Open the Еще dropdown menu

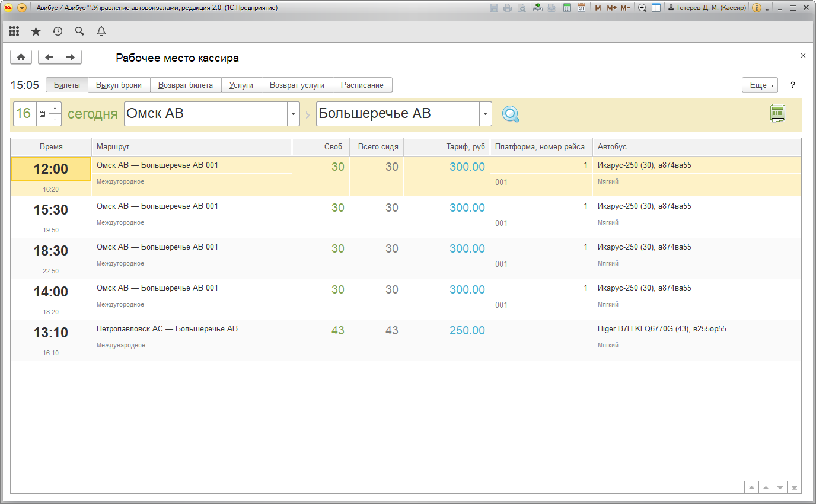pos(760,85)
